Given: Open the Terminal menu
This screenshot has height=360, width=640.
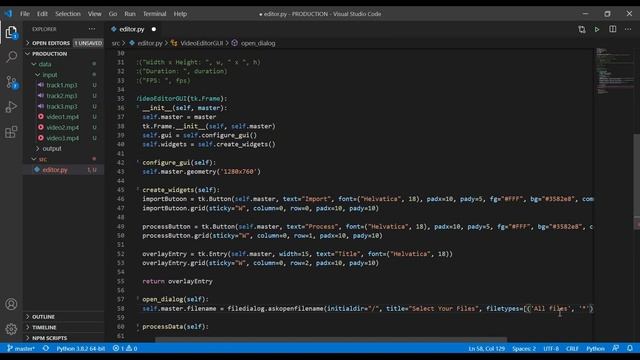Looking at the screenshot, I should click(x=154, y=14).
